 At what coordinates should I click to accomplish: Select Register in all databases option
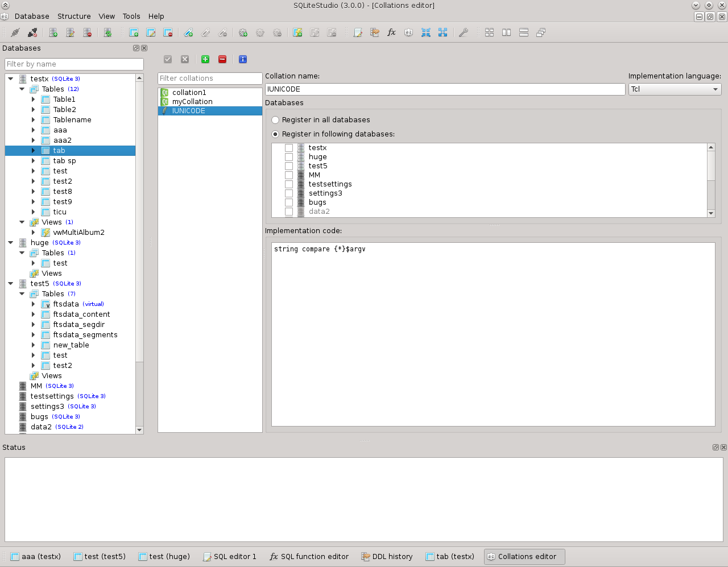tap(276, 120)
